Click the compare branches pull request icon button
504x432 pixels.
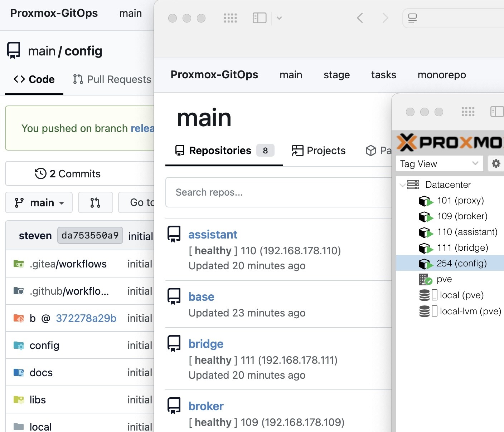coord(95,203)
